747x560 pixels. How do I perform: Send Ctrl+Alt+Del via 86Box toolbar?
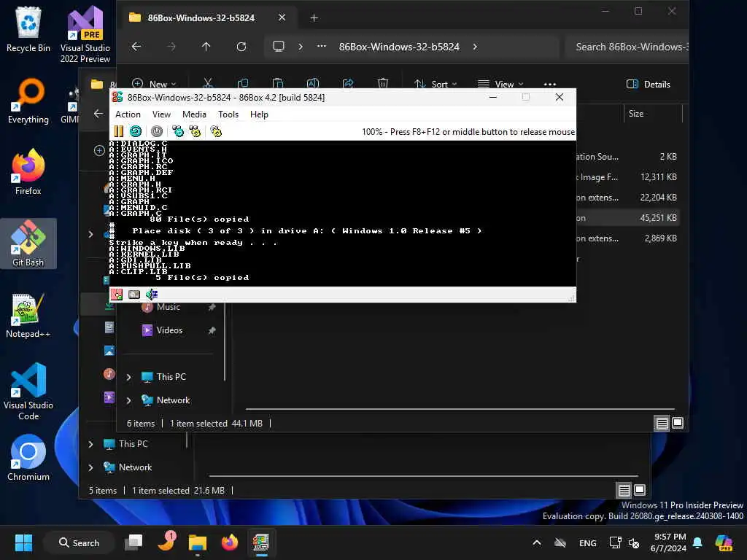coord(178,131)
